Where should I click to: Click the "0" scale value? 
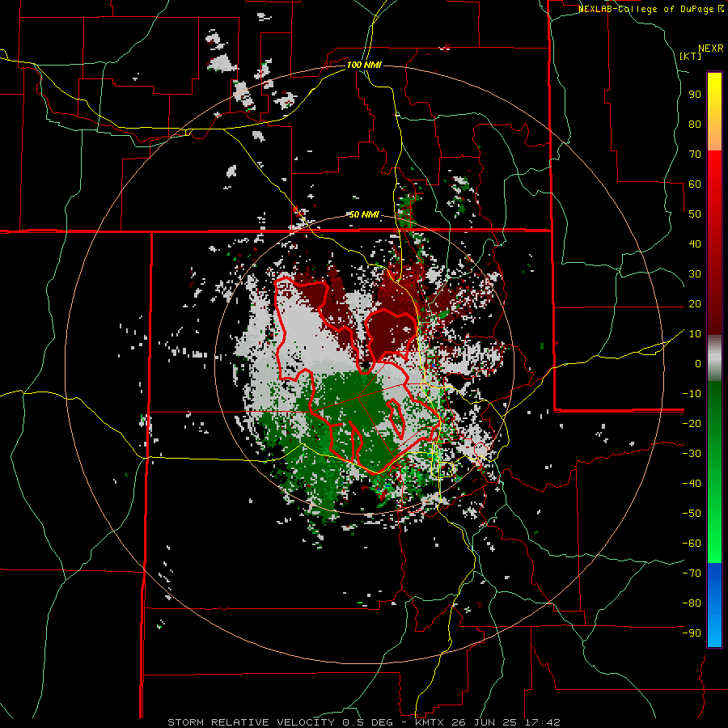tap(698, 363)
